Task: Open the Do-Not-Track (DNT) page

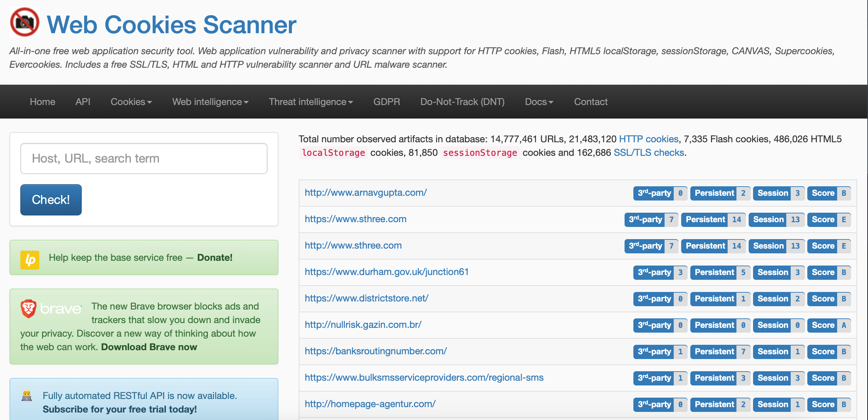Action: (462, 102)
